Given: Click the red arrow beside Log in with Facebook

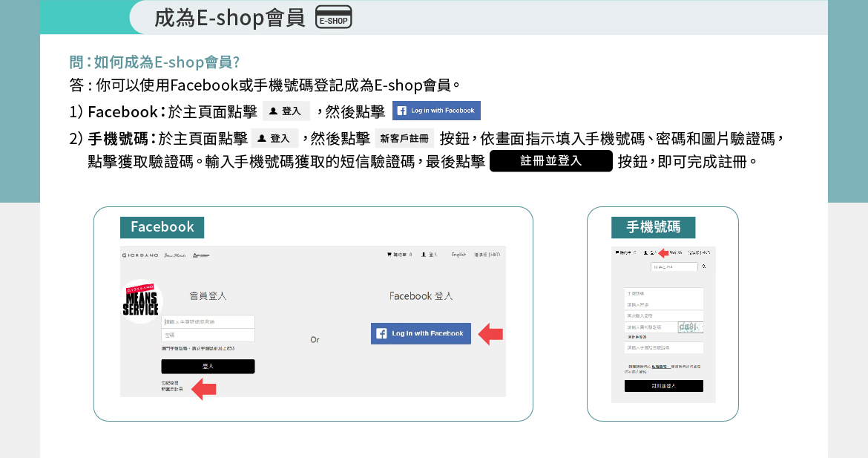Looking at the screenshot, I should point(490,334).
